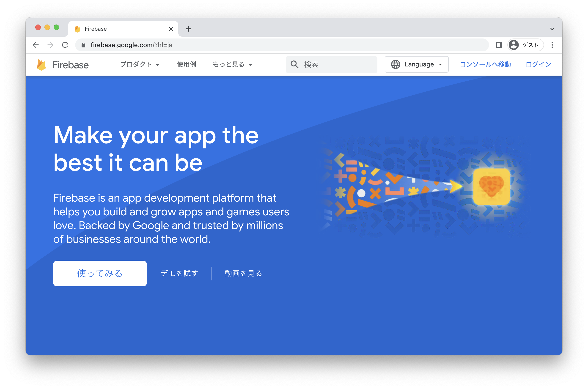
Task: Open the ゲスト profile button
Action: (x=525, y=45)
